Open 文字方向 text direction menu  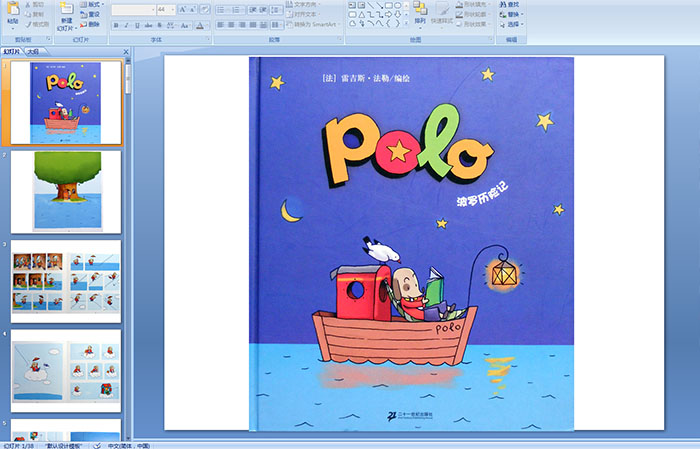click(304, 4)
